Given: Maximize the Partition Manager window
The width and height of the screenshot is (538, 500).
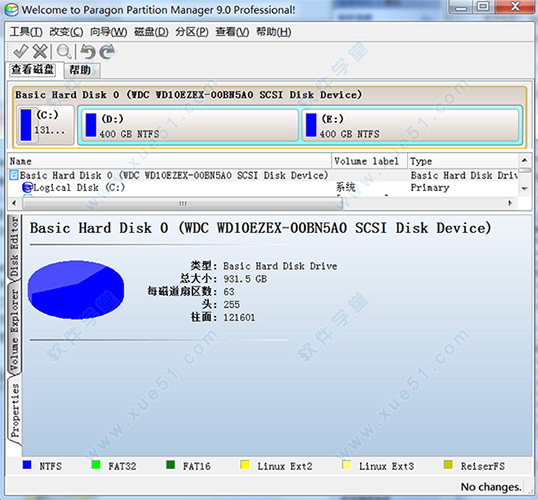Looking at the screenshot, I should pyautogui.click(x=483, y=7).
